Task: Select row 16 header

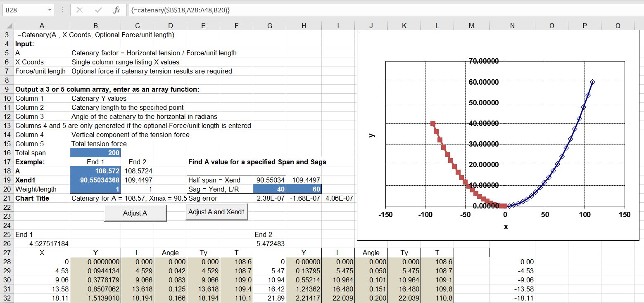Action: pyautogui.click(x=7, y=153)
